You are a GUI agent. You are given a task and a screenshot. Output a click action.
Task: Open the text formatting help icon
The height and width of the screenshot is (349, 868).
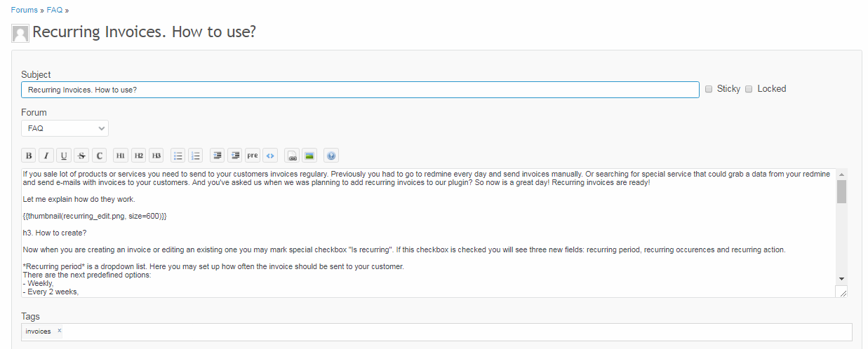click(x=331, y=156)
